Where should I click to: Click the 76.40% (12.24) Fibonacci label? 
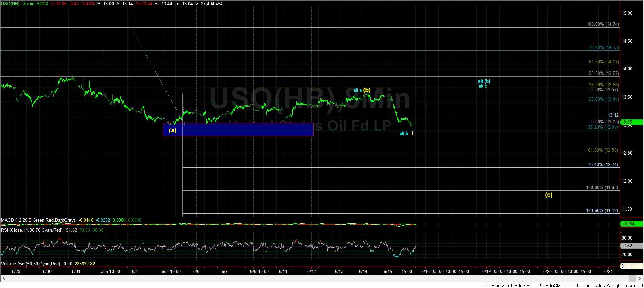603,165
